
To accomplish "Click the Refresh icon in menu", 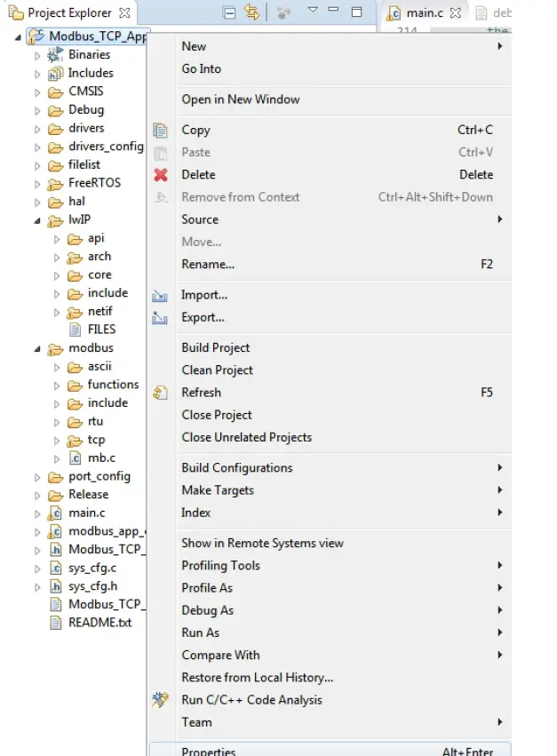I will 161,393.
